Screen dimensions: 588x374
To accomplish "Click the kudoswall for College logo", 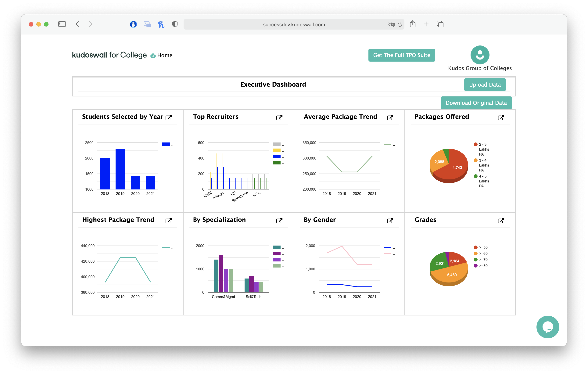I will pos(109,55).
